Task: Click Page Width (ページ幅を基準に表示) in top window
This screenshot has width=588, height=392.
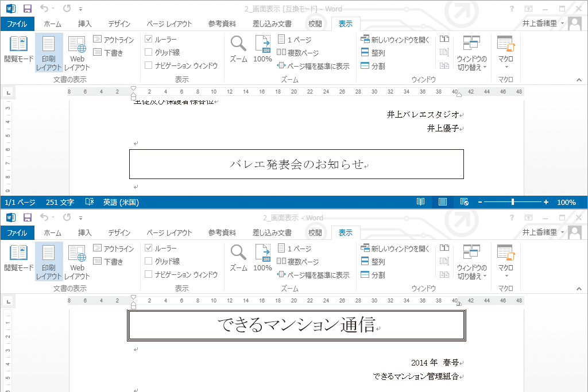Action: [x=313, y=66]
